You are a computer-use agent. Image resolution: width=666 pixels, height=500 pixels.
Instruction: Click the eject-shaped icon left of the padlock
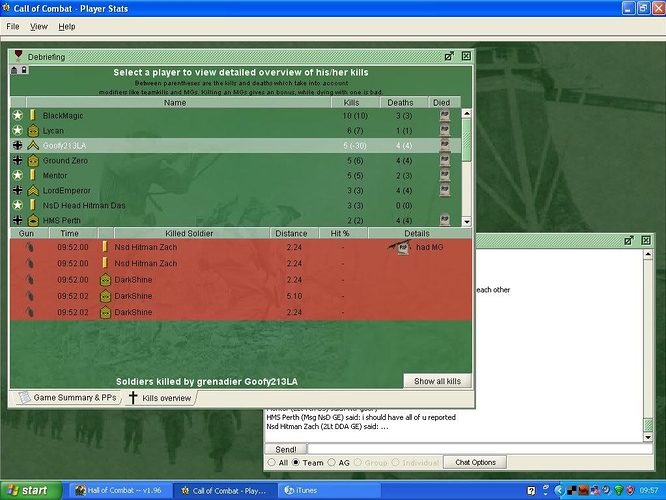pos(14,70)
